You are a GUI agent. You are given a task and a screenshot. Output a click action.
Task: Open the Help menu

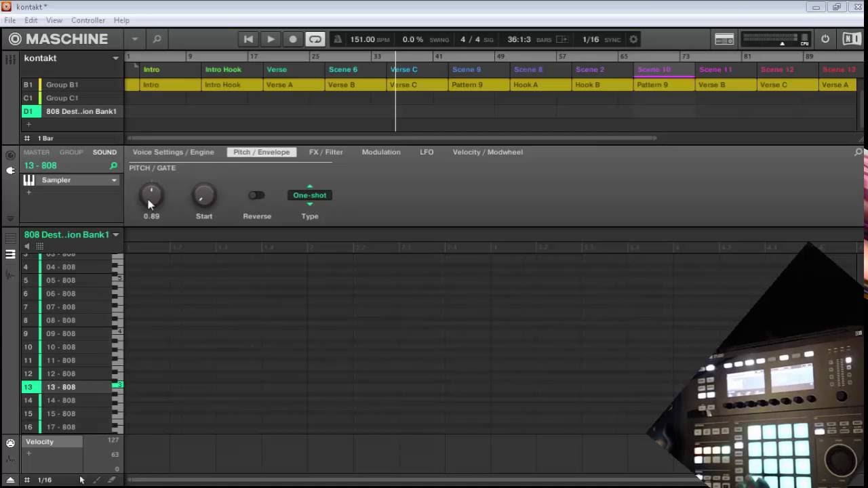(x=121, y=20)
